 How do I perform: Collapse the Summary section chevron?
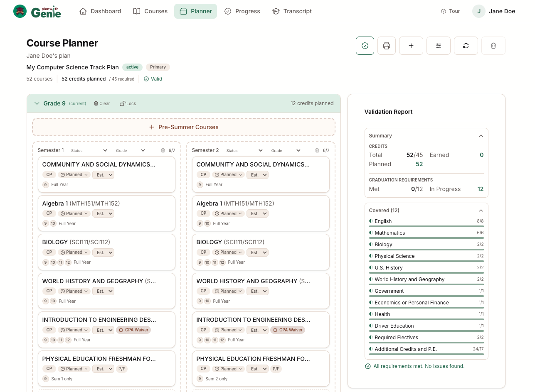pyautogui.click(x=481, y=136)
